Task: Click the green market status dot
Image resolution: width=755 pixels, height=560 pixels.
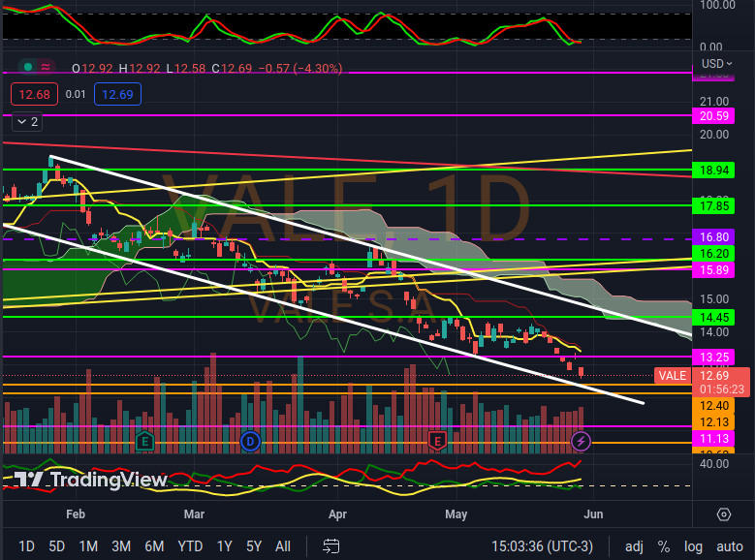Action: [x=30, y=67]
